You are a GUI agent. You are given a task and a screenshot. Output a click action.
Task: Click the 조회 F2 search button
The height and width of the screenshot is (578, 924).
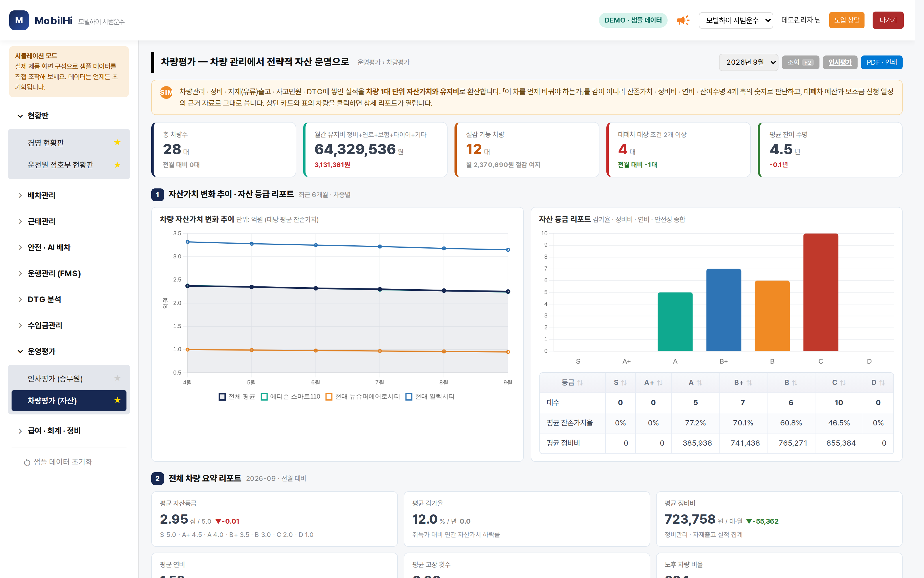[x=800, y=62]
